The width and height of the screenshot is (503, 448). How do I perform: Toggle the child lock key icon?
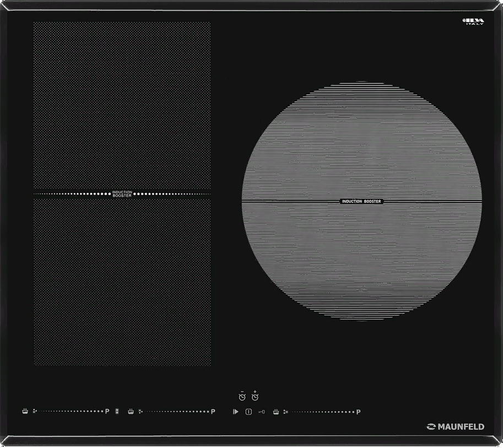[x=261, y=411]
